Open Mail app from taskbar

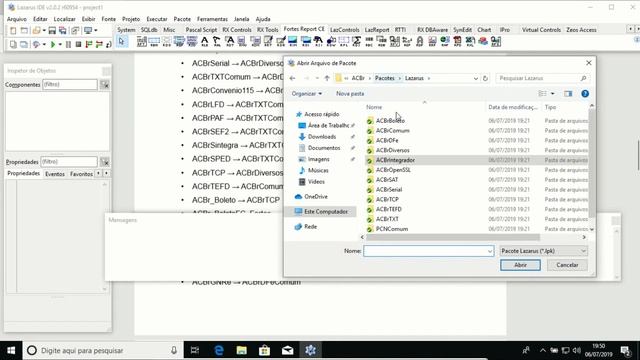pyautogui.click(x=287, y=350)
